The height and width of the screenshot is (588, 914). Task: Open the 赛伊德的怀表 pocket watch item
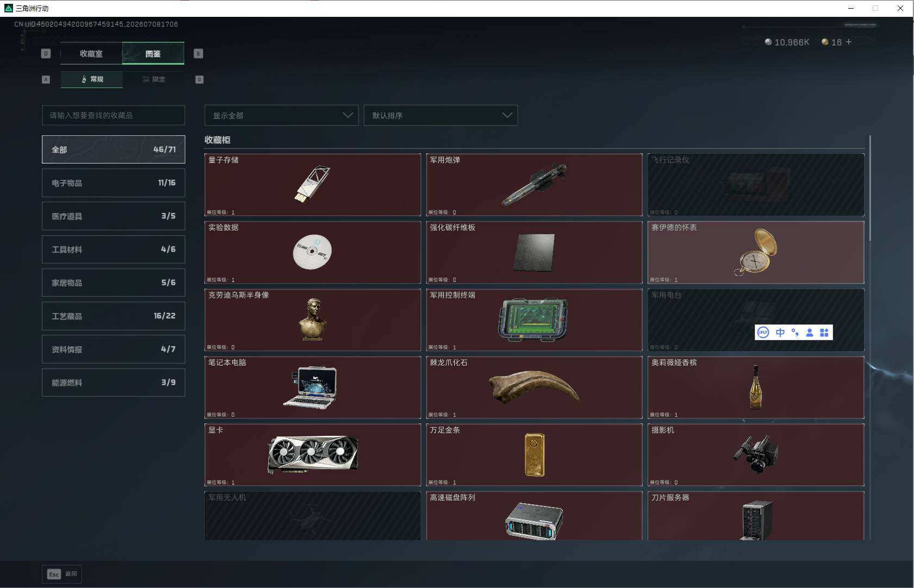[x=756, y=252]
